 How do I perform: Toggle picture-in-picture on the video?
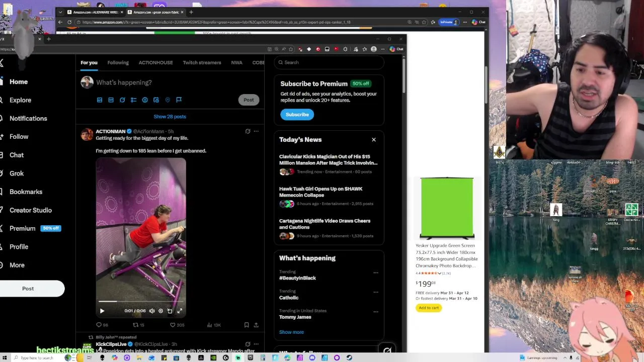[x=170, y=311]
